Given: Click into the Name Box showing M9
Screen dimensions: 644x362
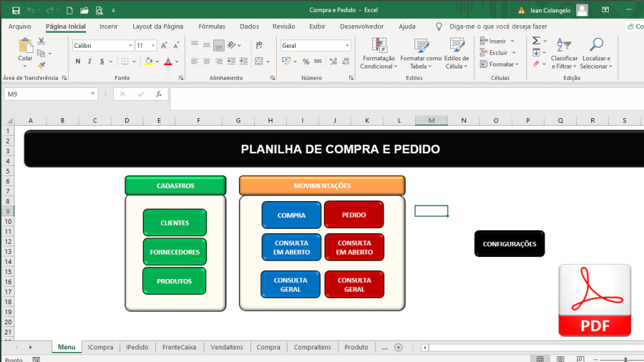Looking at the screenshot, I should 45,94.
